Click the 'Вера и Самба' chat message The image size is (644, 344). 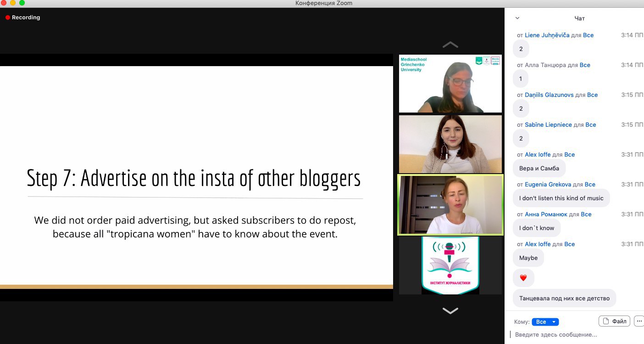point(539,169)
